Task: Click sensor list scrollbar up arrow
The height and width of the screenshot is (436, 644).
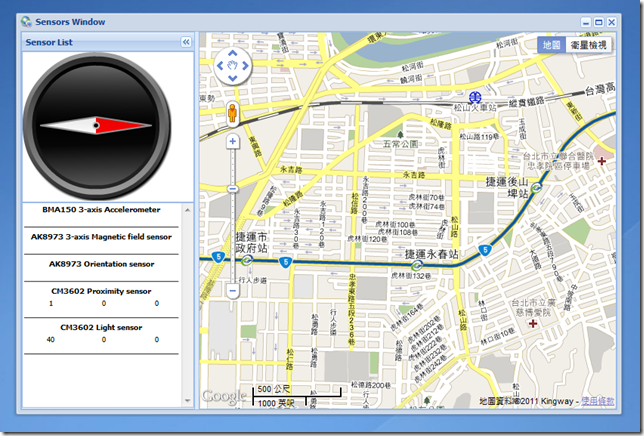Action: pyautogui.click(x=188, y=210)
